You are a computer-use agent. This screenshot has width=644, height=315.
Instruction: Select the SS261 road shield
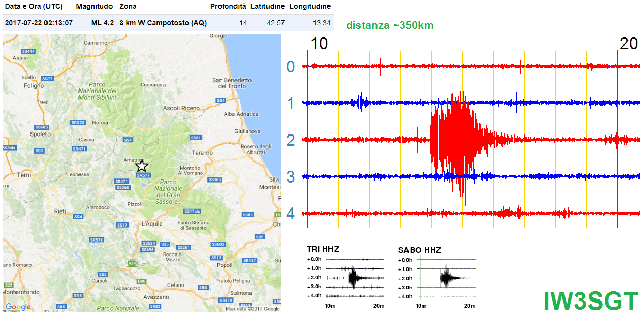(x=184, y=247)
